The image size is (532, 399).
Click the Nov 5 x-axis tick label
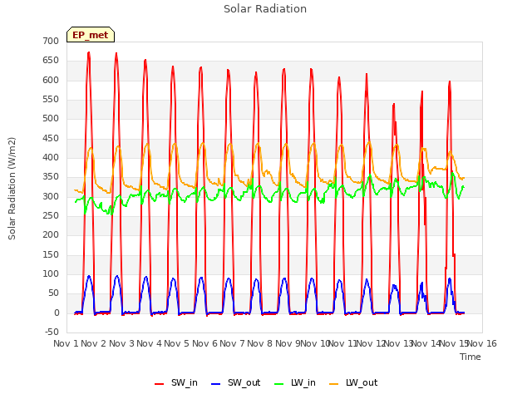176,343
